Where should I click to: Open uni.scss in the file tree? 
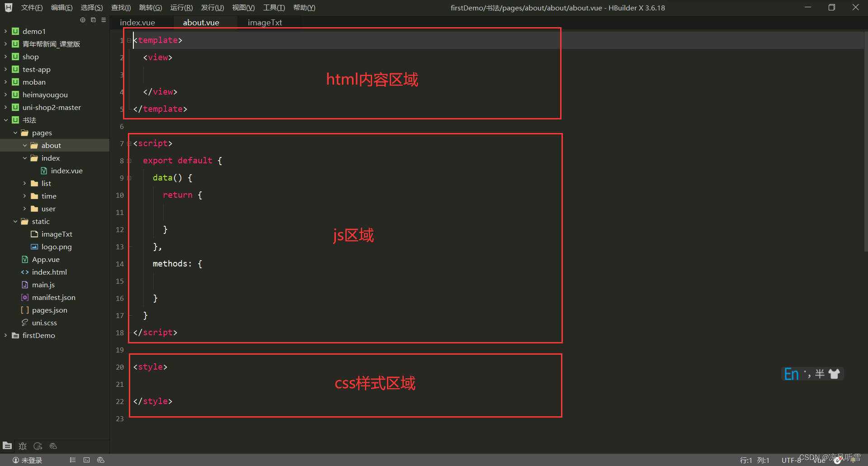(44, 323)
